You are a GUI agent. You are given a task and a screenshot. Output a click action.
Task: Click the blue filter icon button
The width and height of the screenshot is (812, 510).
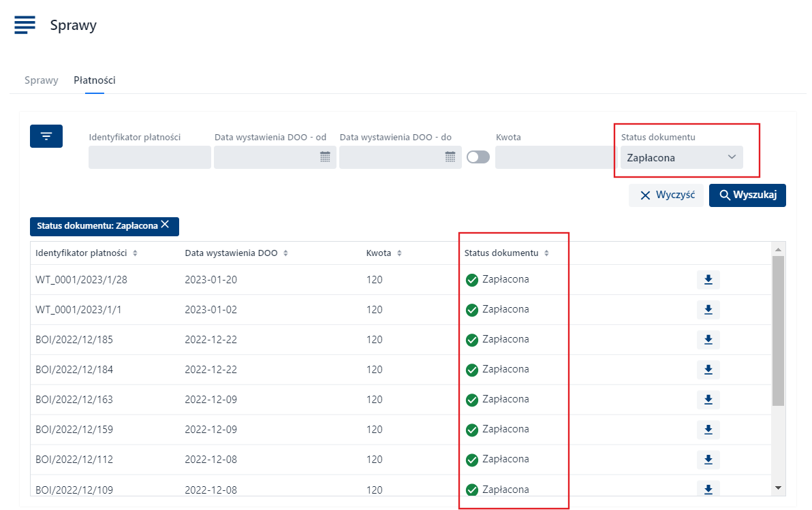coord(46,136)
